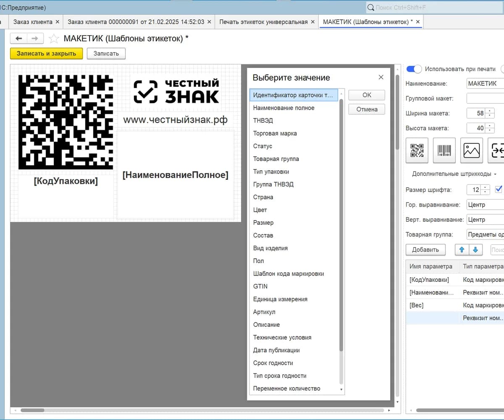Select [КодУпаковки] field on label canvas
This screenshot has height=420, width=504.
click(x=66, y=181)
